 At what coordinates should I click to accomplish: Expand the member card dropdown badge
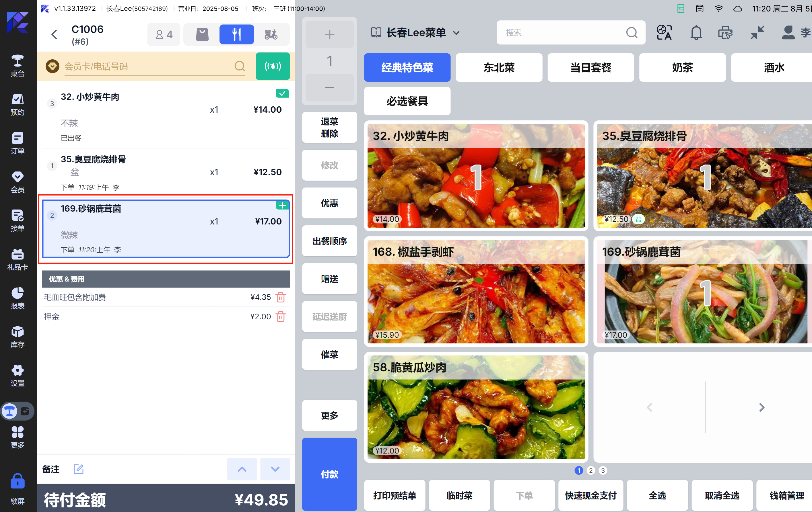[53, 66]
